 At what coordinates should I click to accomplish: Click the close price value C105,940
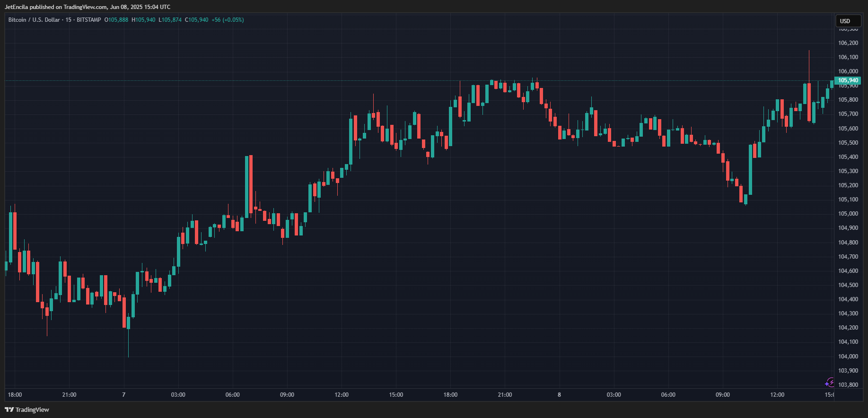point(197,20)
